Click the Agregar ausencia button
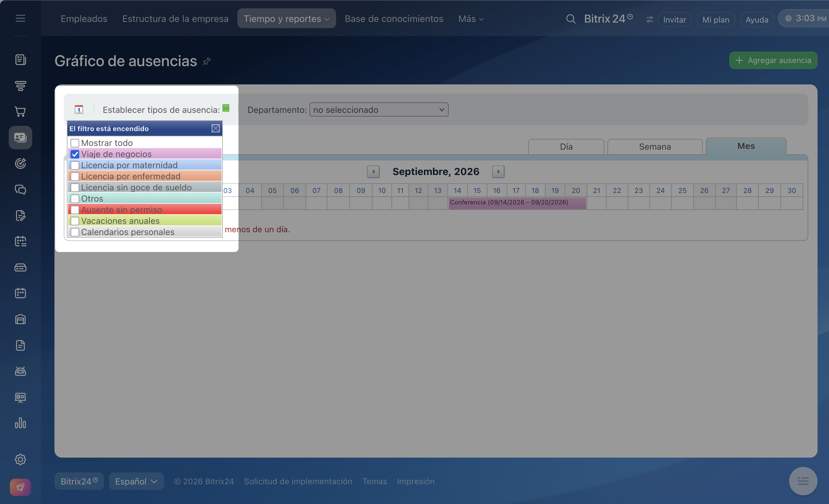This screenshot has width=829, height=504. pyautogui.click(x=773, y=61)
